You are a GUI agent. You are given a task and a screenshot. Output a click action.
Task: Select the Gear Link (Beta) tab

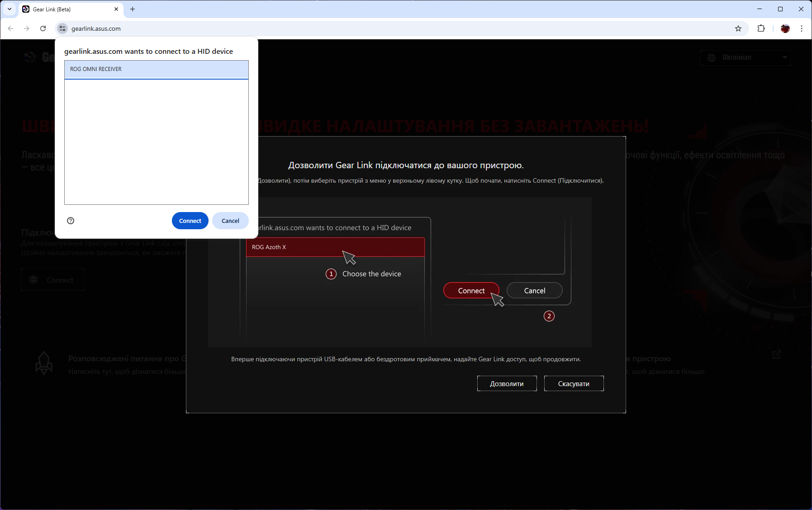click(x=71, y=9)
